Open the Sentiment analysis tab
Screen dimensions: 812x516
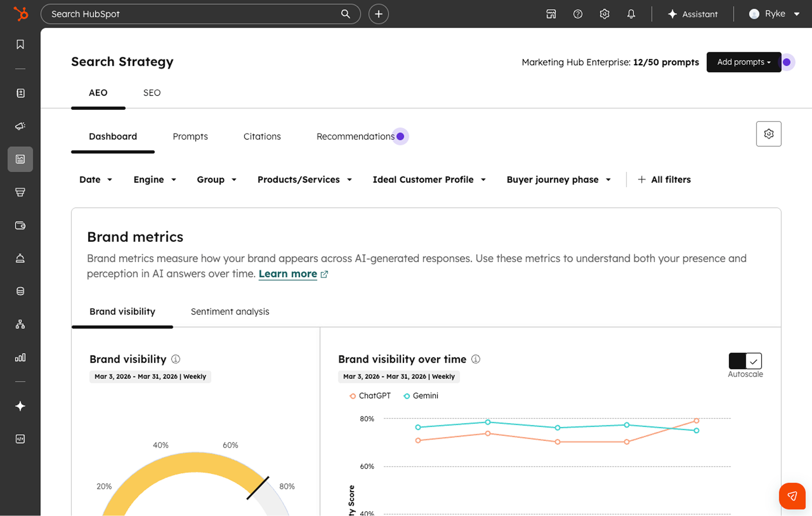coord(230,311)
